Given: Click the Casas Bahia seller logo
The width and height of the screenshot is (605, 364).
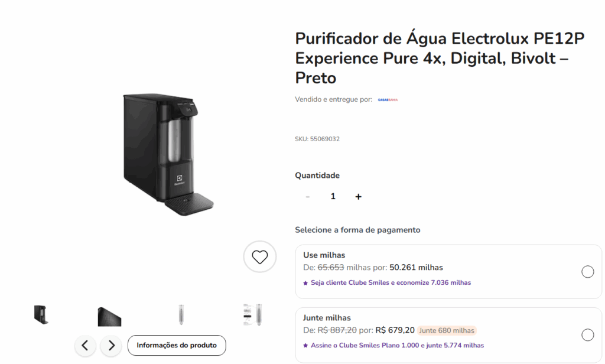Looking at the screenshot, I should (x=388, y=100).
